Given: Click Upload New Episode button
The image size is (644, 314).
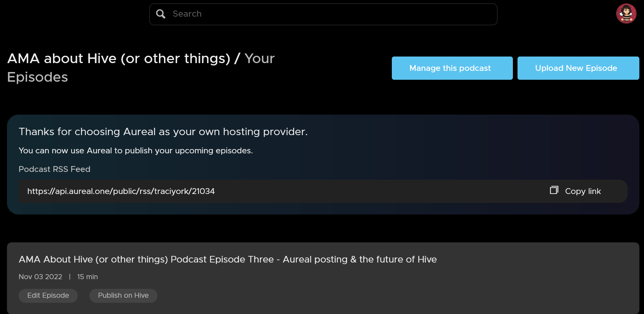Looking at the screenshot, I should [x=578, y=68].
